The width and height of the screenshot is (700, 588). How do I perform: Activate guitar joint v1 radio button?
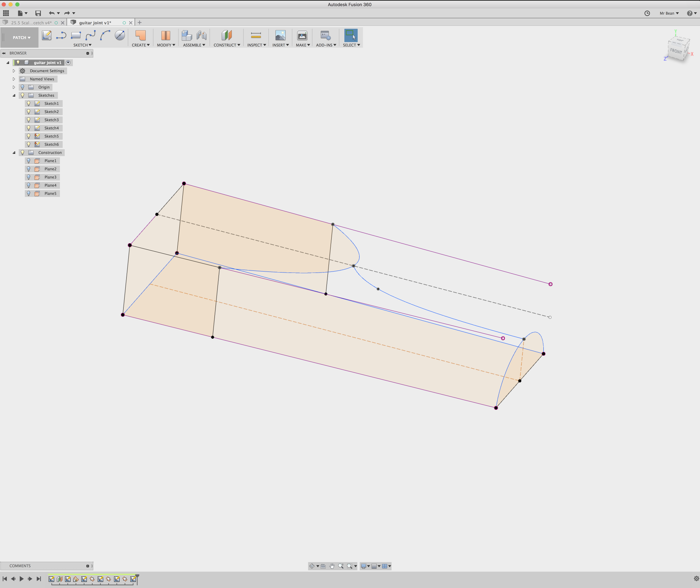(x=68, y=63)
